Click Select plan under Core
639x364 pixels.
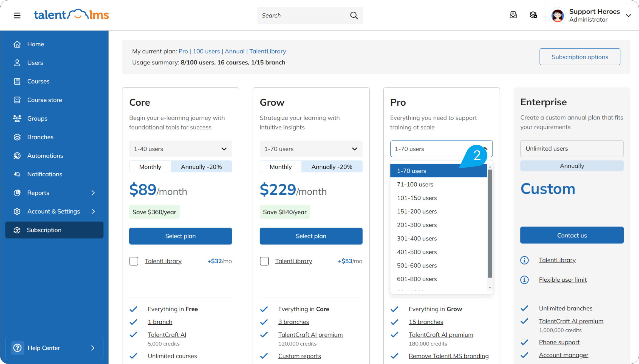[x=180, y=236]
